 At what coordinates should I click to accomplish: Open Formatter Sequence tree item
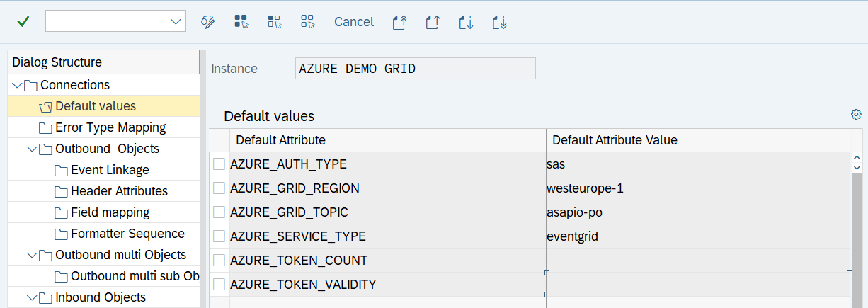[127, 234]
